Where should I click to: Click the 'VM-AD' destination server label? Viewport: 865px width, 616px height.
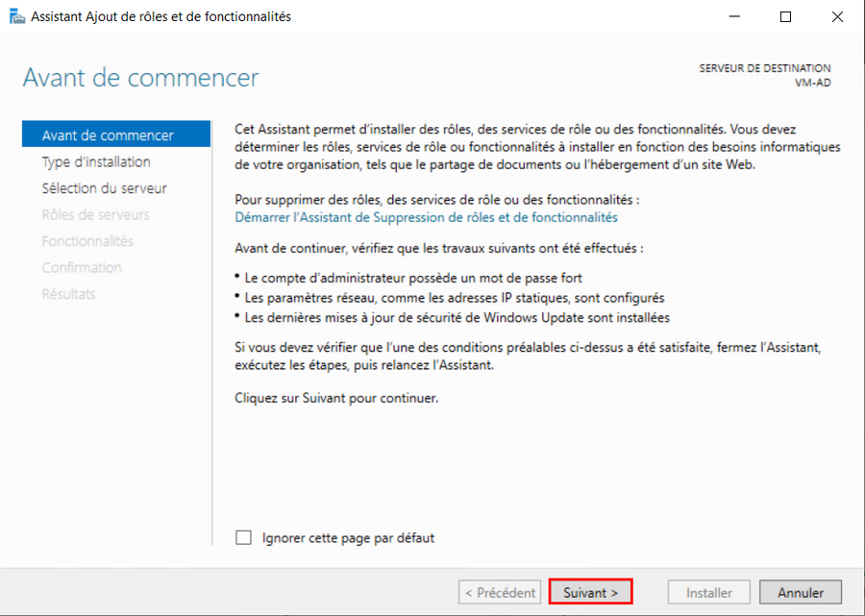(812, 83)
